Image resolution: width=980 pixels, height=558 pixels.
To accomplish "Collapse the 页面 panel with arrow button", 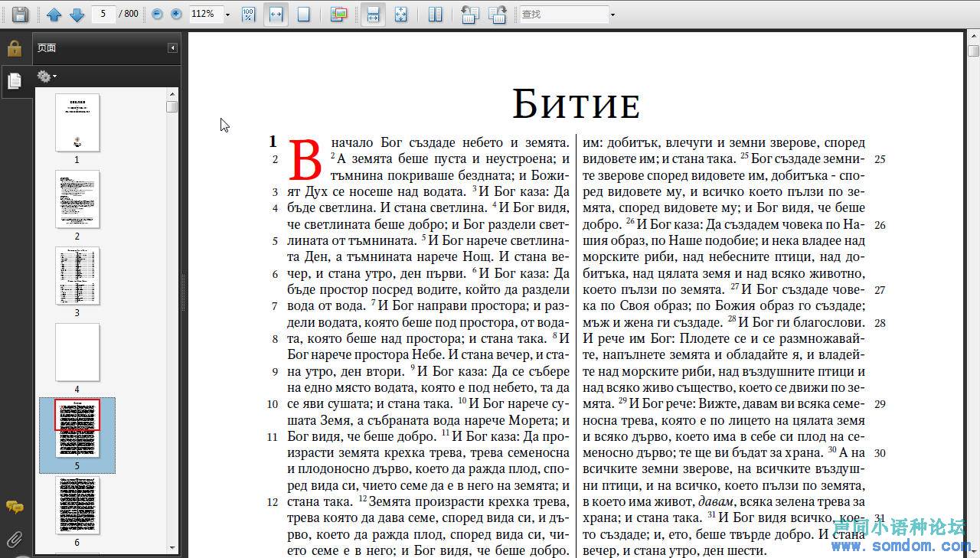I will tap(173, 48).
